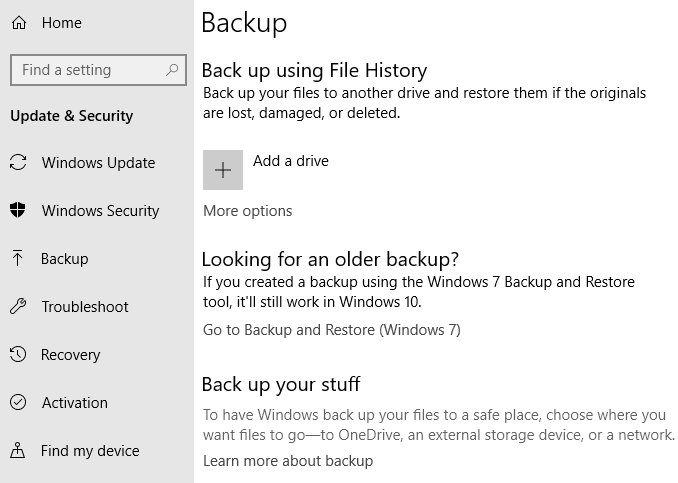Open Learn more about backup link
678x483 pixels.
point(288,461)
